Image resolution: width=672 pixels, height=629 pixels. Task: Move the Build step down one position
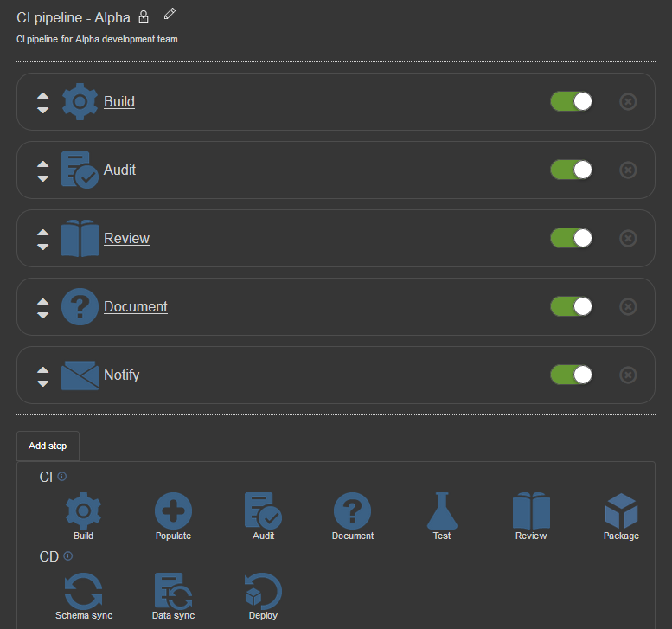click(x=43, y=110)
